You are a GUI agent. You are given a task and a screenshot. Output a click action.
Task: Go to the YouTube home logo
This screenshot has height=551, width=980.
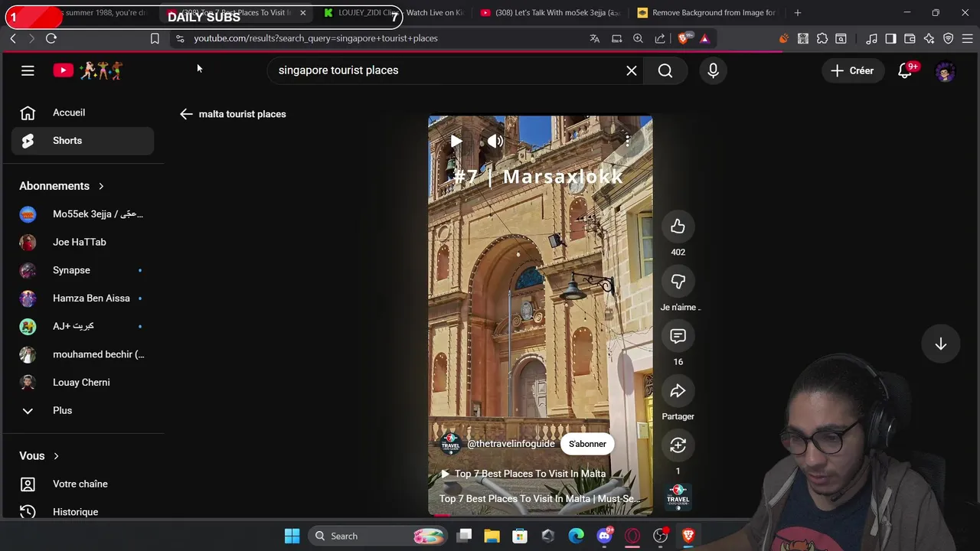(87, 70)
